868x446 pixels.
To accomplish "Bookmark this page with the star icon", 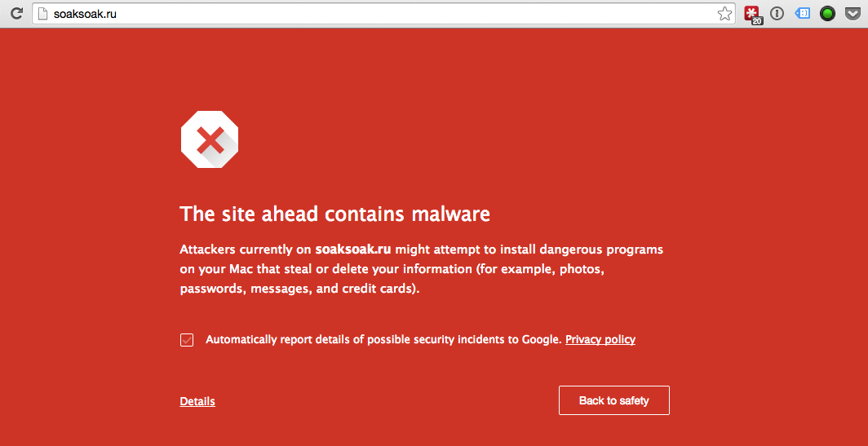I will pyautogui.click(x=724, y=14).
